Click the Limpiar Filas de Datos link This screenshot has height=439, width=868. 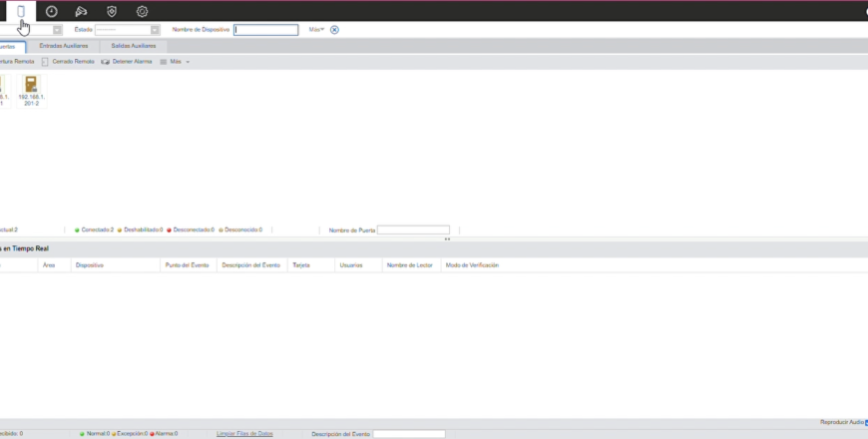(244, 434)
